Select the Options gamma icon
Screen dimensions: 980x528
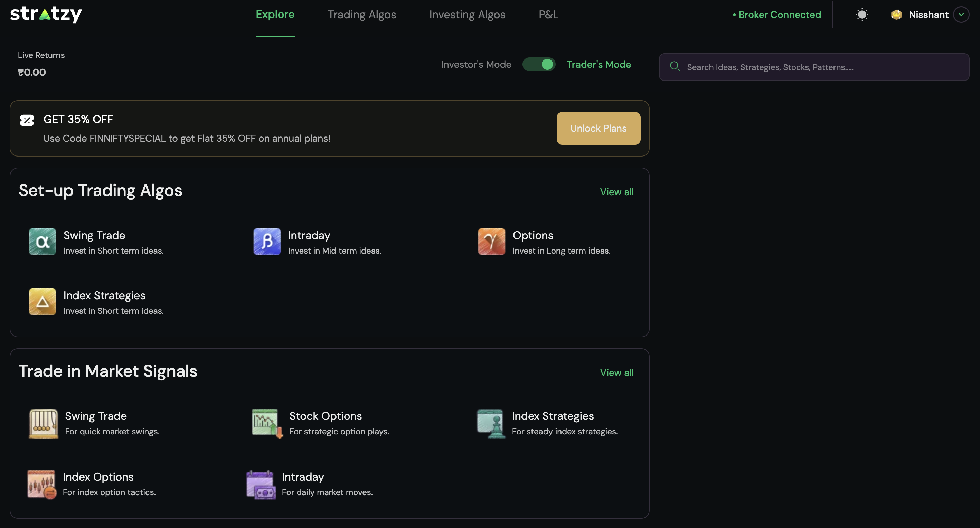(x=491, y=242)
